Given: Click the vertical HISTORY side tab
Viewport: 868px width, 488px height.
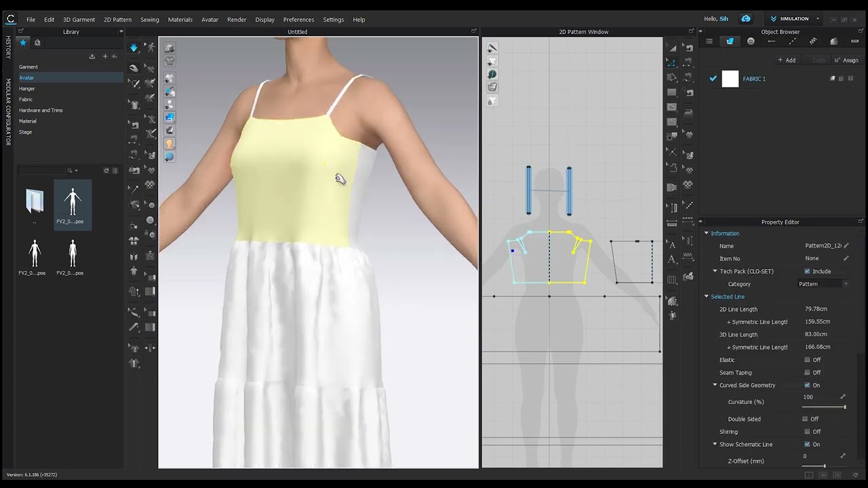Looking at the screenshot, I should [8, 47].
